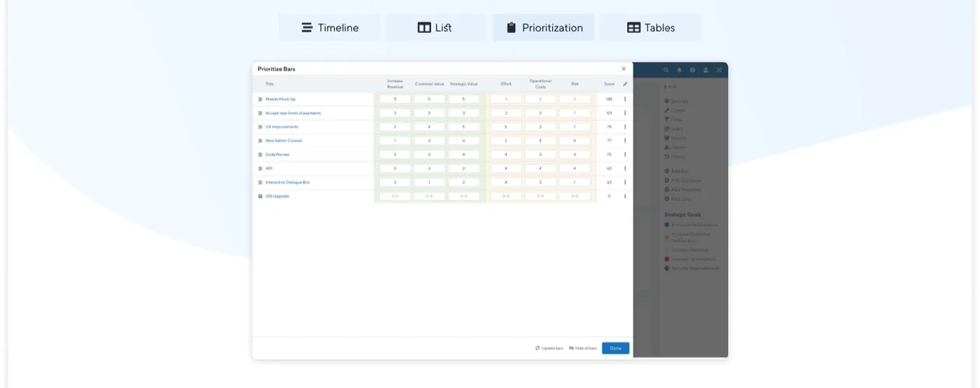
Task: Edit Effort field for API row
Action: click(x=506, y=168)
